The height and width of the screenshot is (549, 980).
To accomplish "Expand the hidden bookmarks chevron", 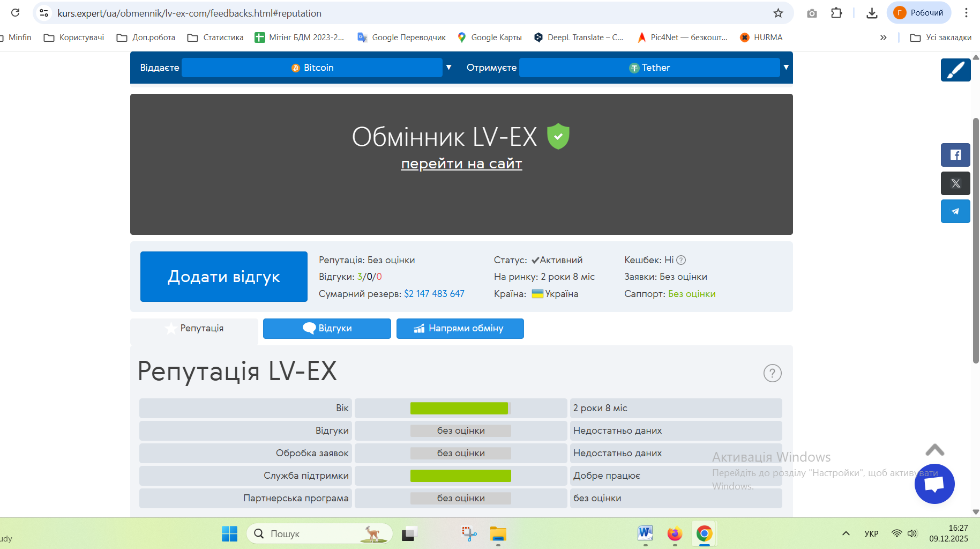I will point(883,38).
